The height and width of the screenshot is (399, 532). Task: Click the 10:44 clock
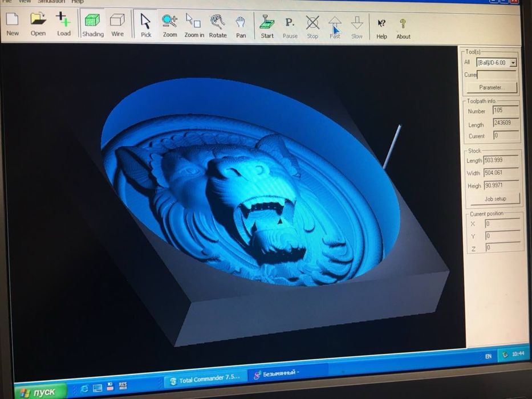pos(518,353)
